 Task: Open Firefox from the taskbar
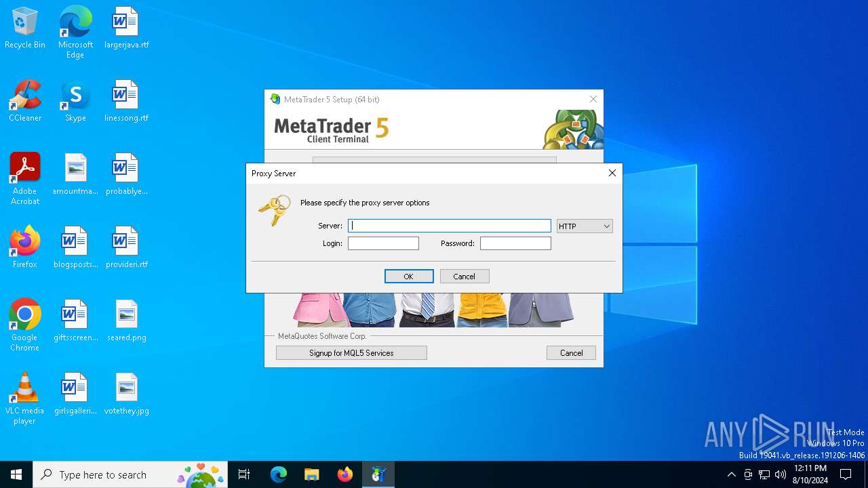click(345, 474)
